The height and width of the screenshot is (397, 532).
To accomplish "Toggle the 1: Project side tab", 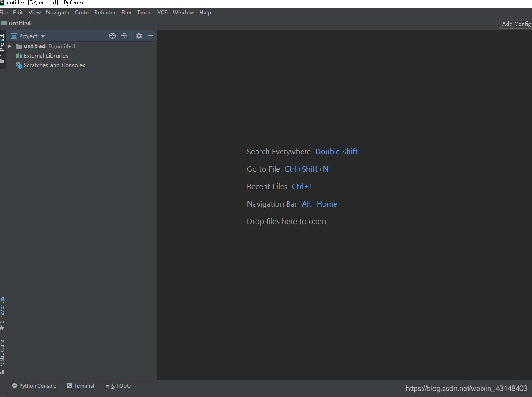I will click(x=2, y=49).
